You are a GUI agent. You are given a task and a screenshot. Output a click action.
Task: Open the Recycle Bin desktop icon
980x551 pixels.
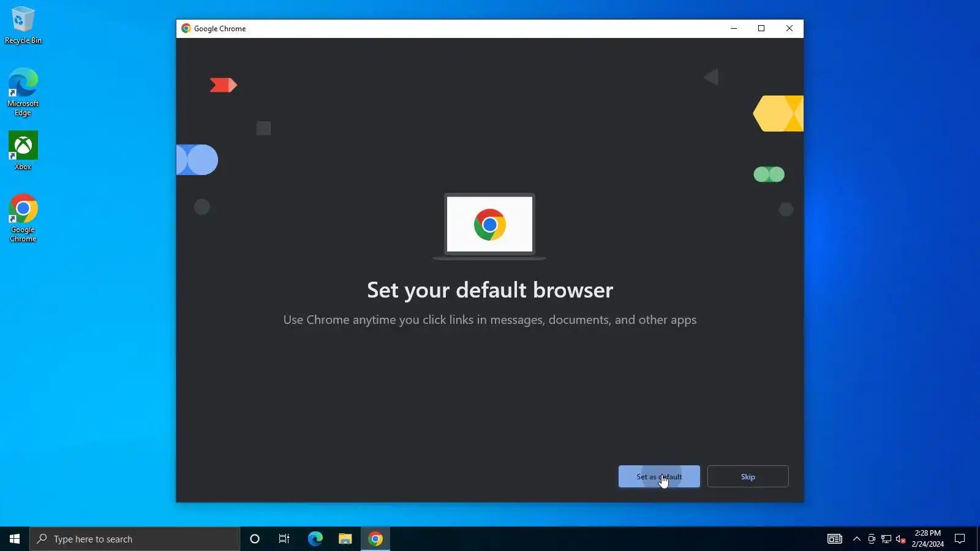pyautogui.click(x=23, y=25)
